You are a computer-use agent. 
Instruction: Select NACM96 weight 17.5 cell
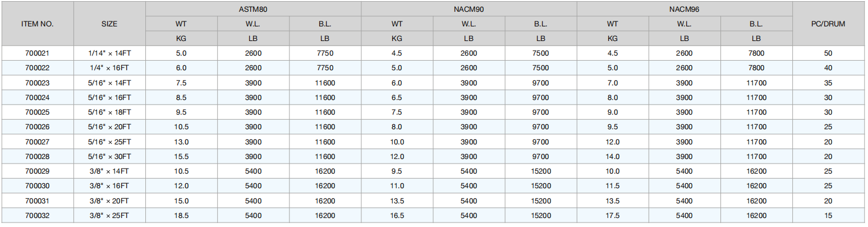click(612, 215)
